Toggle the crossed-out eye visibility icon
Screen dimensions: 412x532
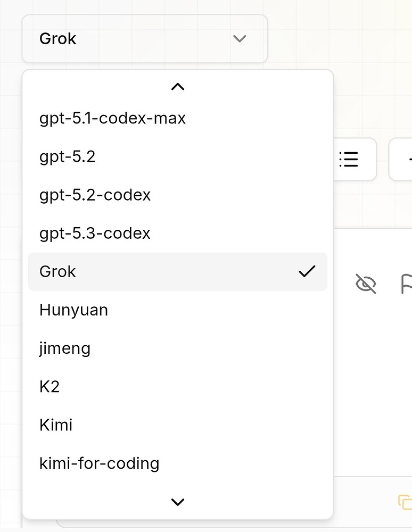coord(366,284)
